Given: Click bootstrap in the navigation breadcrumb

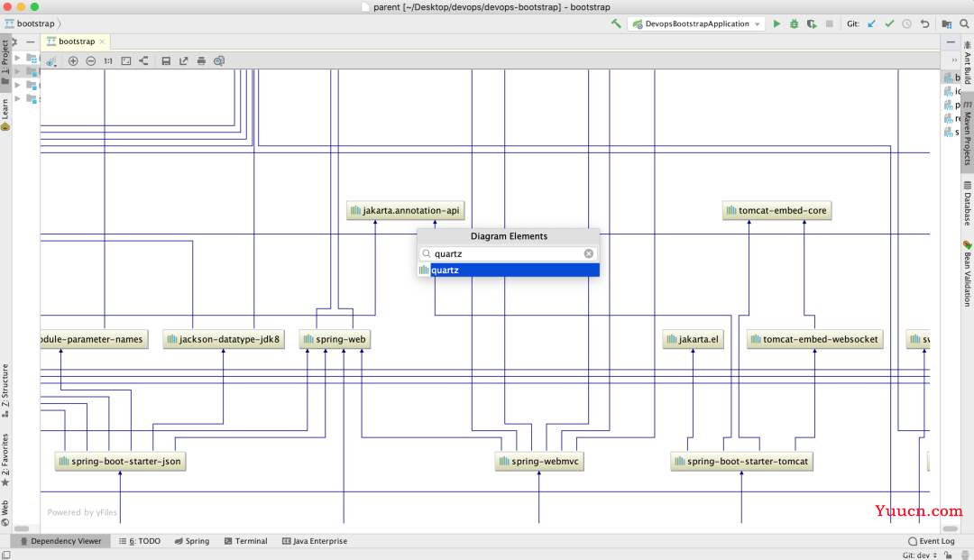Looking at the screenshot, I should coord(35,23).
